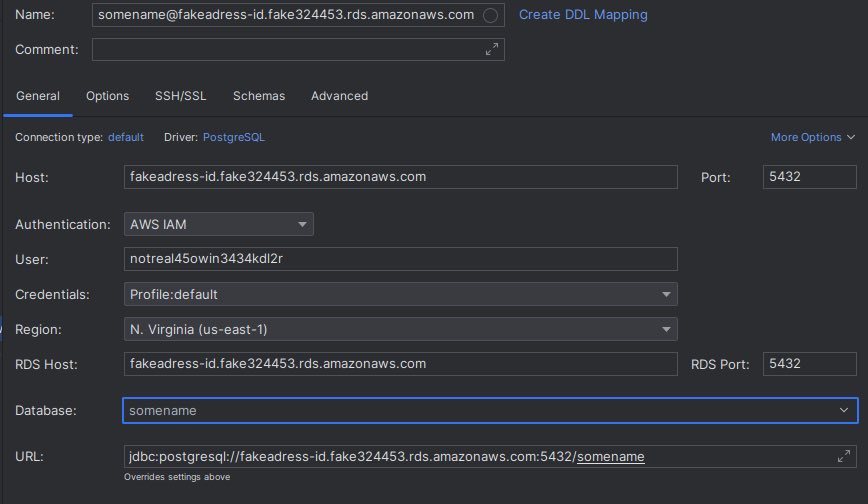Image resolution: width=868 pixels, height=504 pixels.
Task: Open the Region dropdown showing N. Virginia
Action: (400, 330)
